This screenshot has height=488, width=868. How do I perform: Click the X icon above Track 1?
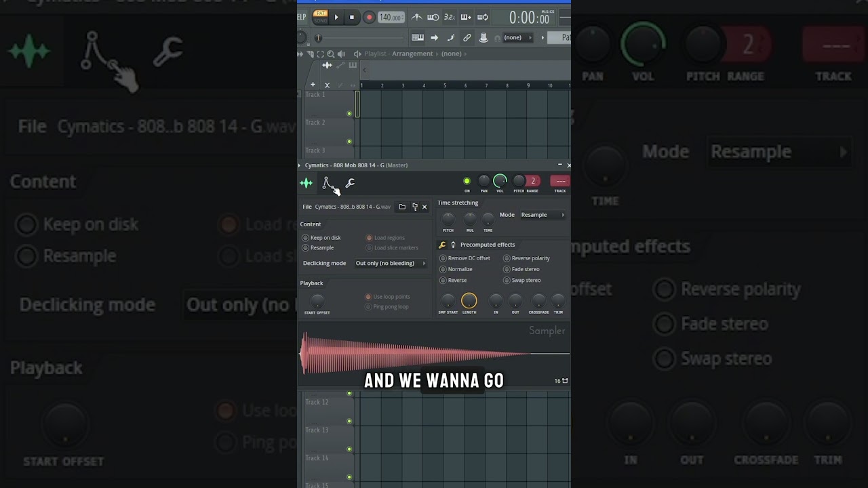(327, 85)
